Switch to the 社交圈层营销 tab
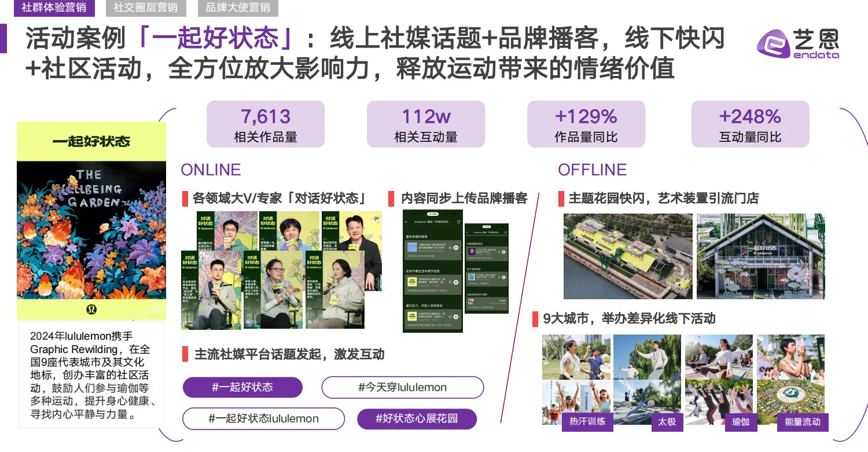 (x=145, y=8)
